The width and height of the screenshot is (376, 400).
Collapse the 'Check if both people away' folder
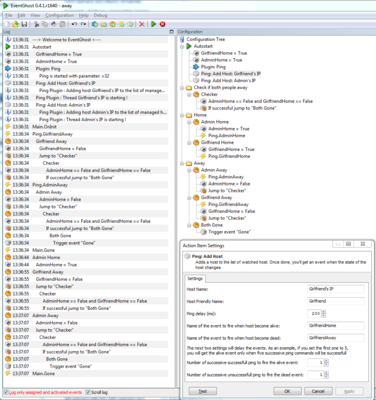[x=182, y=88]
